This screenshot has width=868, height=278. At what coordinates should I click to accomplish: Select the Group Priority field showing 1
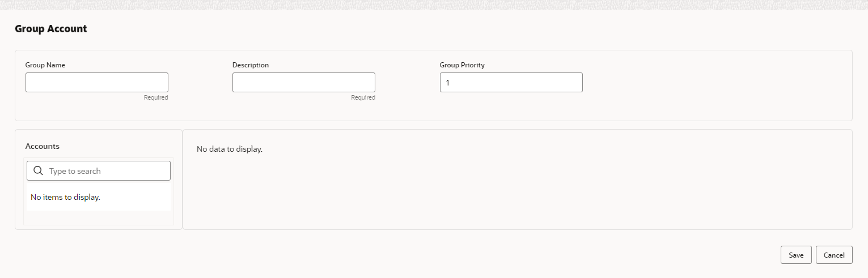[x=511, y=82]
